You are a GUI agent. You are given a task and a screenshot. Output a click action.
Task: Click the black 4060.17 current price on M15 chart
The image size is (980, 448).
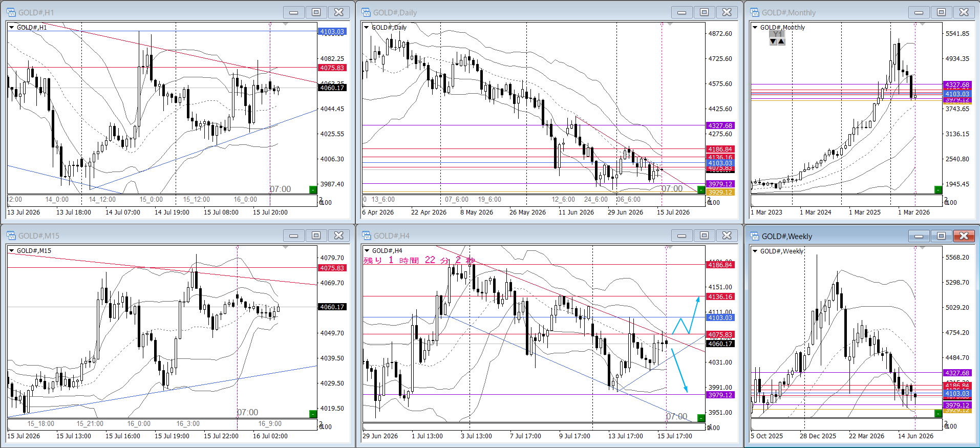point(332,307)
